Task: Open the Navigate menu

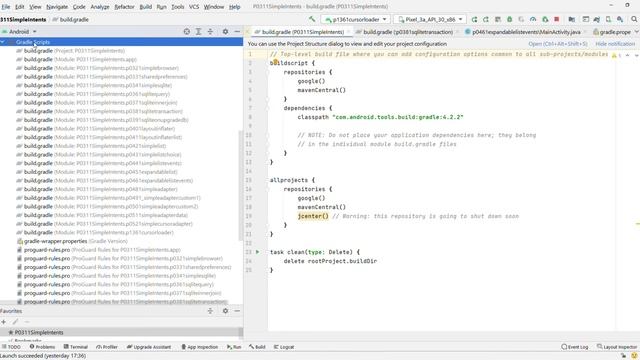Action: coord(57,7)
